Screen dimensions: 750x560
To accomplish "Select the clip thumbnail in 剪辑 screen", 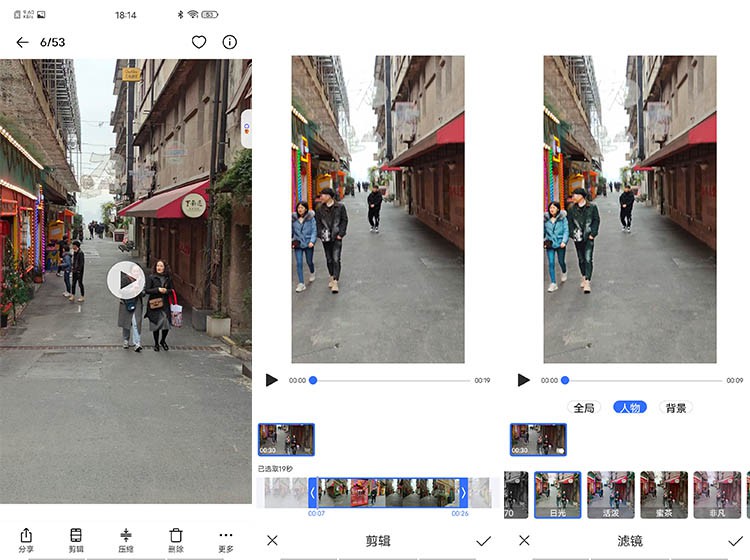I will [286, 439].
